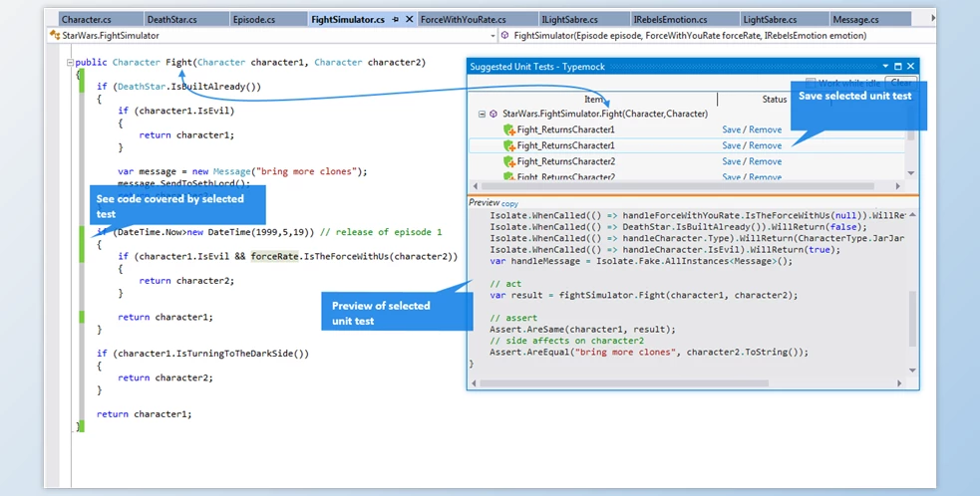The image size is (980, 496).
Task: Open the Suggested Unit Tests window options dropdown
Action: 885,67
